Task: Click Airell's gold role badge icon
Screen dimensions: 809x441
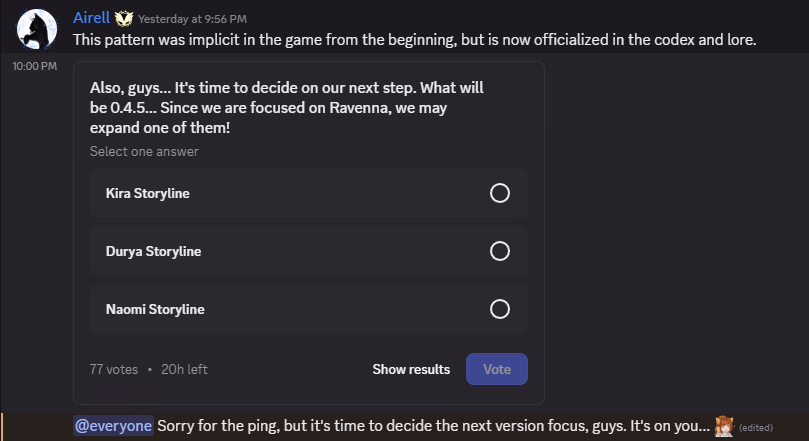Action: click(x=124, y=19)
